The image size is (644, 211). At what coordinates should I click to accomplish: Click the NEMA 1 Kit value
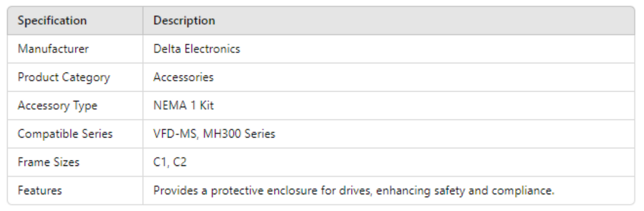[183, 106]
